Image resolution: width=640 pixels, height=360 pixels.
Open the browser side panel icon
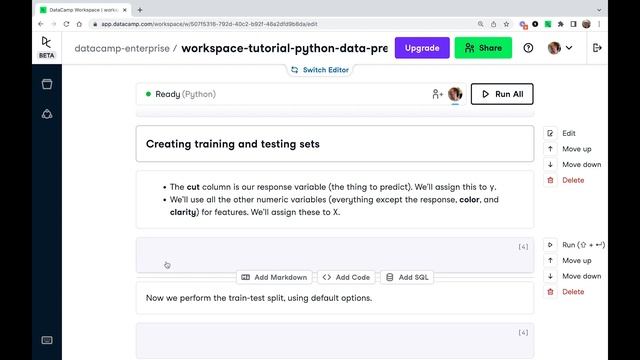coord(573,24)
